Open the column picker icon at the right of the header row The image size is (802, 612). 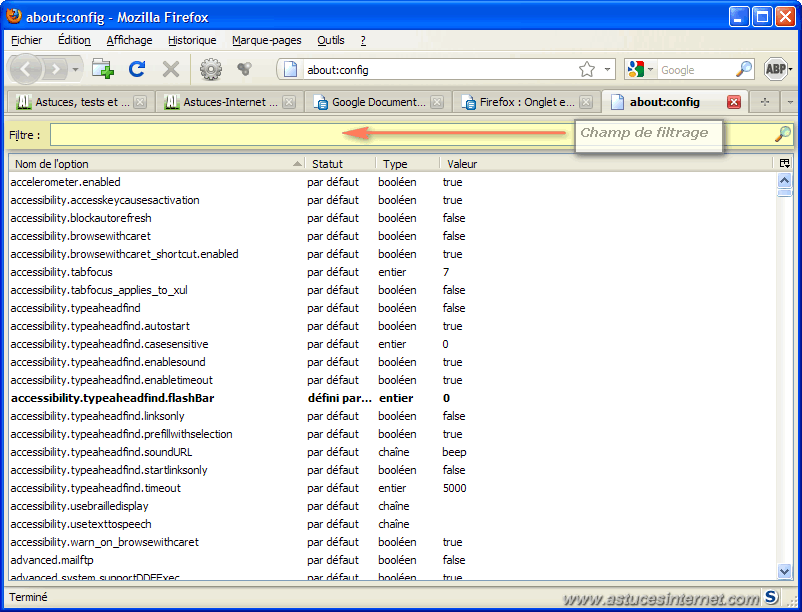click(x=785, y=164)
